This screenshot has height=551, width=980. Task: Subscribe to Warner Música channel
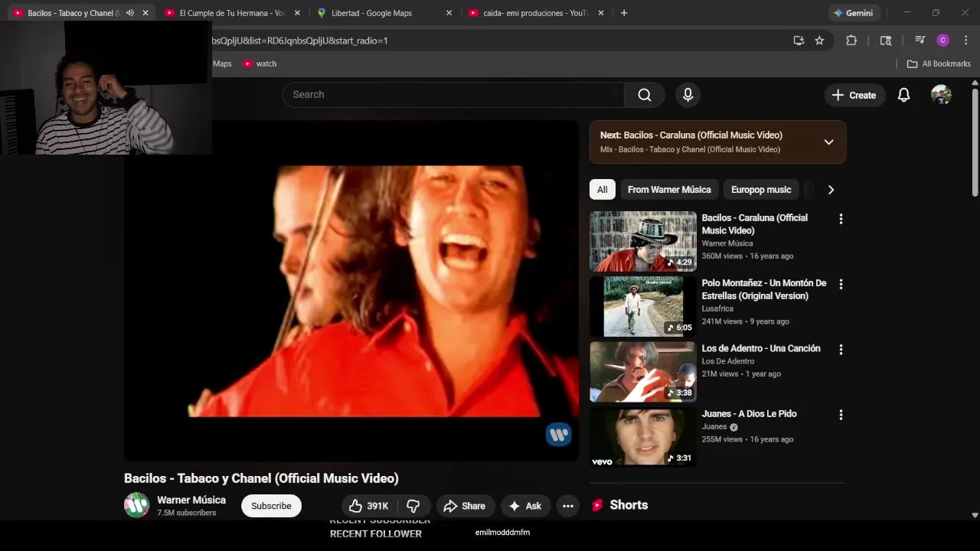click(271, 506)
